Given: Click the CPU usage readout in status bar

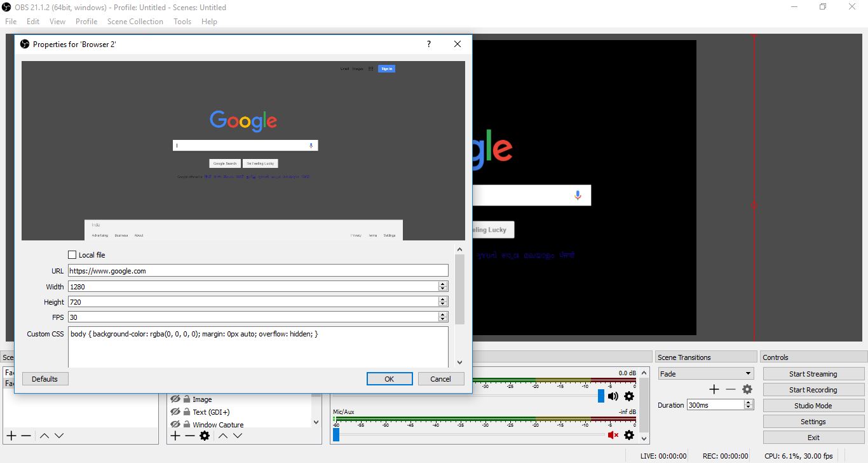Looking at the screenshot, I should (x=799, y=456).
